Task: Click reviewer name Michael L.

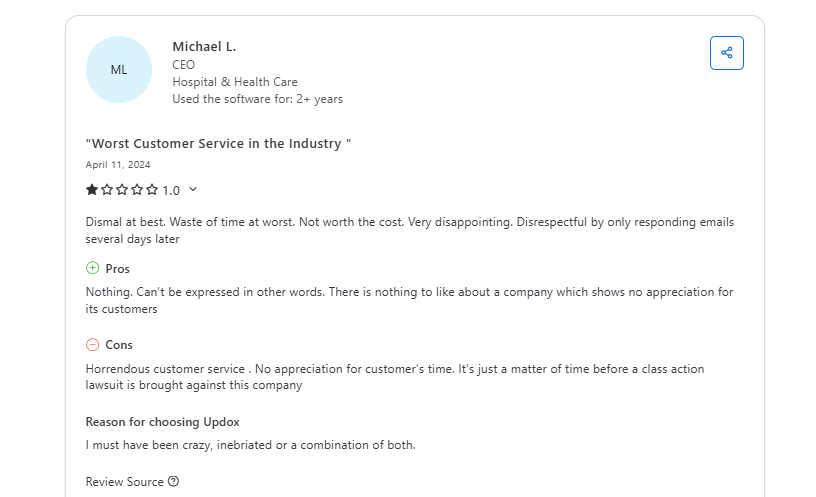Action: (204, 47)
